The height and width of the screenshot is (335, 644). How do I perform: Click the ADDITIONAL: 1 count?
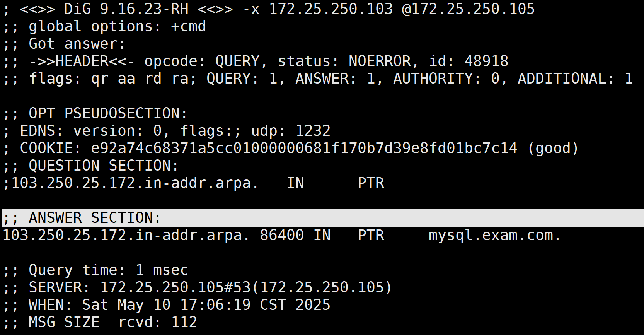575,79
